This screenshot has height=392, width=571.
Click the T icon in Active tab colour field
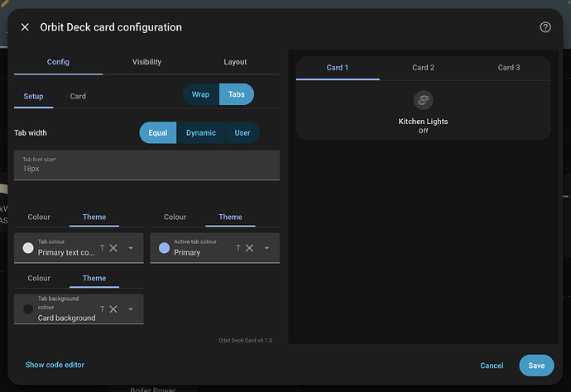point(238,248)
